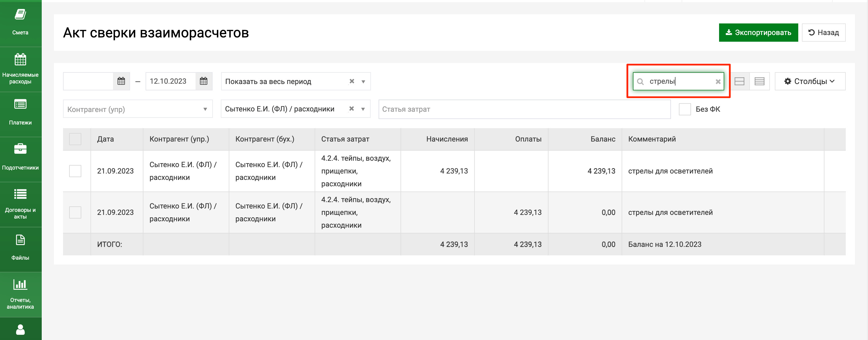Viewport: 868px width, 340px height.
Task: Open Договоры и акты list section
Action: click(20, 204)
